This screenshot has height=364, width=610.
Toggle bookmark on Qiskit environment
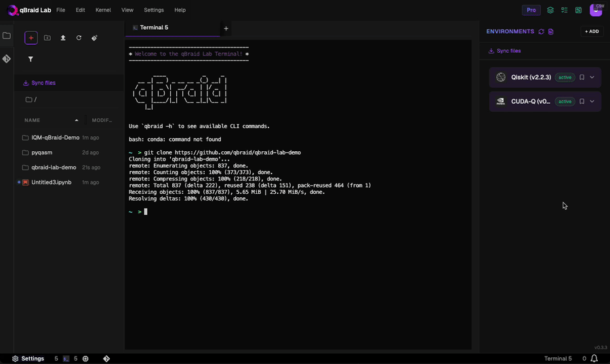pyautogui.click(x=582, y=77)
